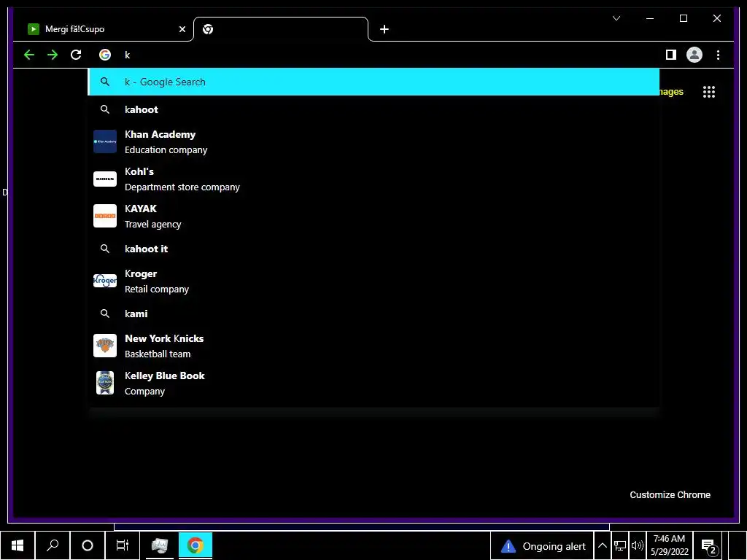Open the monitor app taskbar icon
This screenshot has height=560, width=747.
[159, 545]
